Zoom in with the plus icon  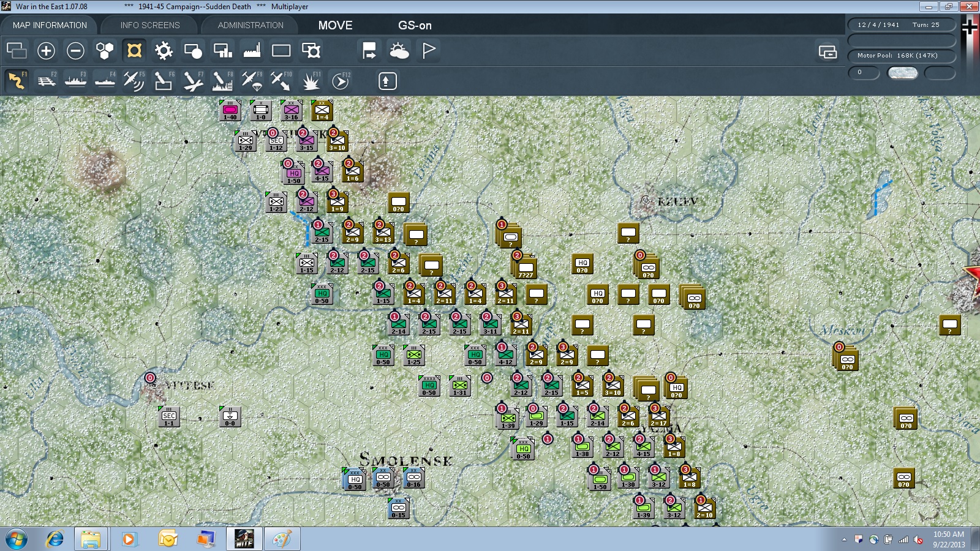[x=46, y=51]
